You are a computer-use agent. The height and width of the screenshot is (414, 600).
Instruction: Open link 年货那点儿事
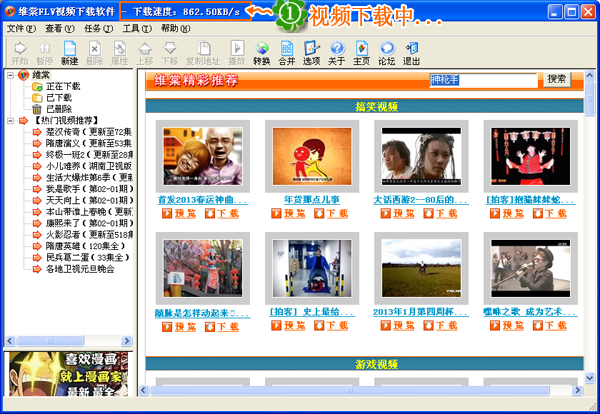(x=311, y=200)
